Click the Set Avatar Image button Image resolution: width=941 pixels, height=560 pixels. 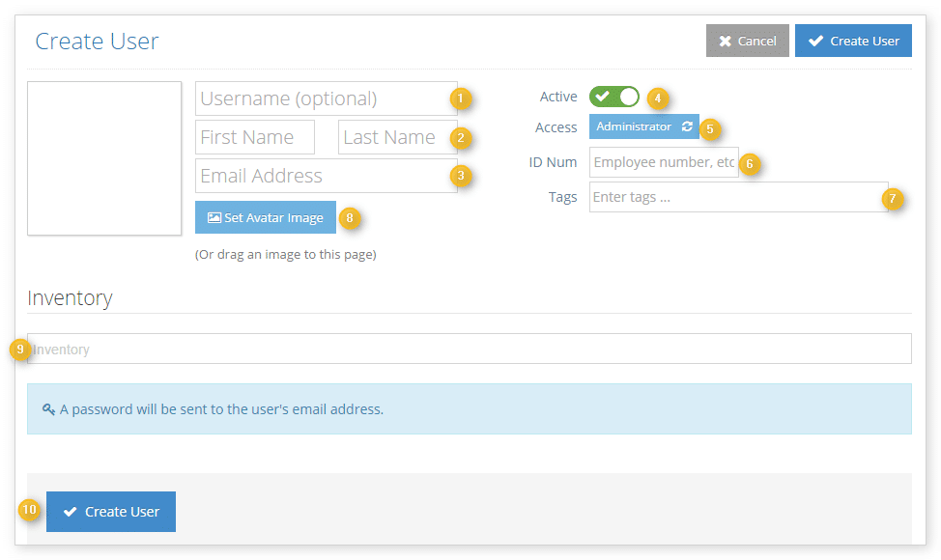[x=266, y=217]
